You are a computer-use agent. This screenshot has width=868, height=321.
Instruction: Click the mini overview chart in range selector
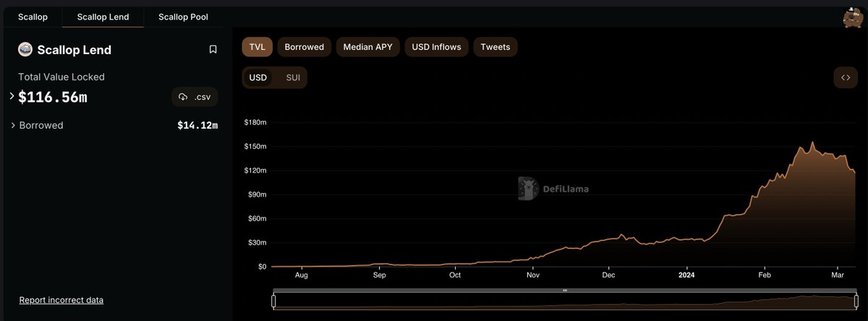[x=565, y=301]
